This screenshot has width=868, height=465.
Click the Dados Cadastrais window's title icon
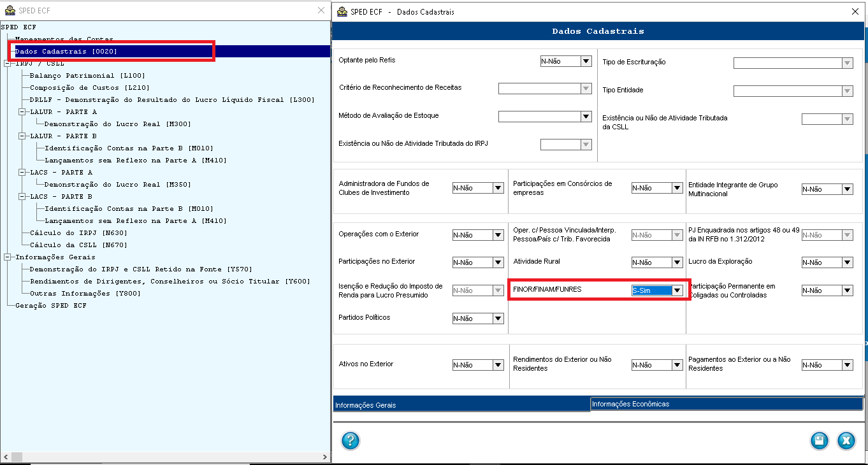click(342, 11)
